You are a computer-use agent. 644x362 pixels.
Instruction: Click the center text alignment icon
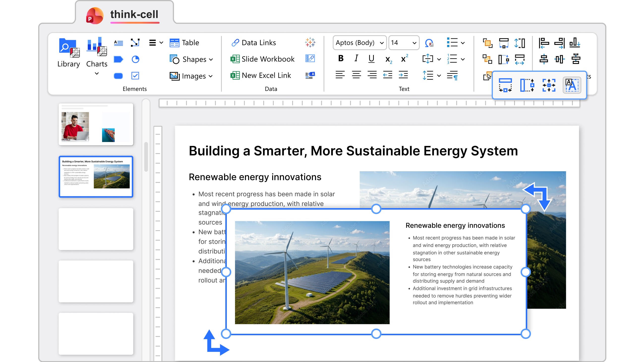(x=356, y=75)
